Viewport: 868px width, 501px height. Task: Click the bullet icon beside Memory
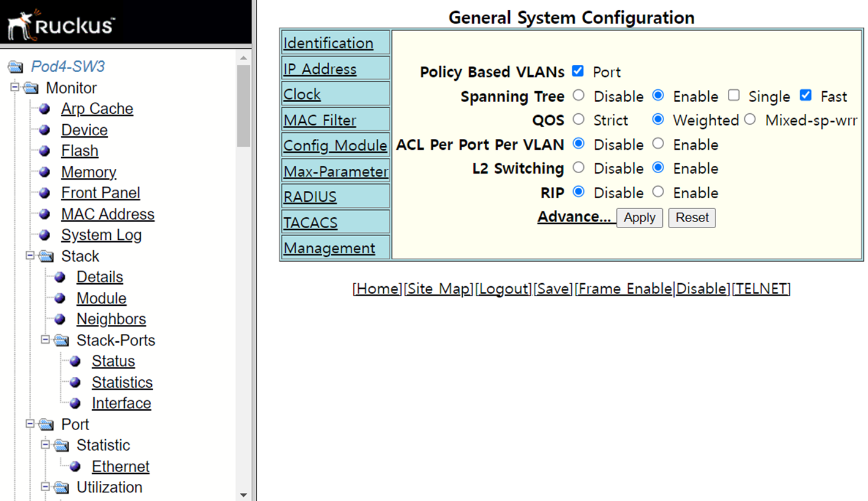tap(45, 173)
